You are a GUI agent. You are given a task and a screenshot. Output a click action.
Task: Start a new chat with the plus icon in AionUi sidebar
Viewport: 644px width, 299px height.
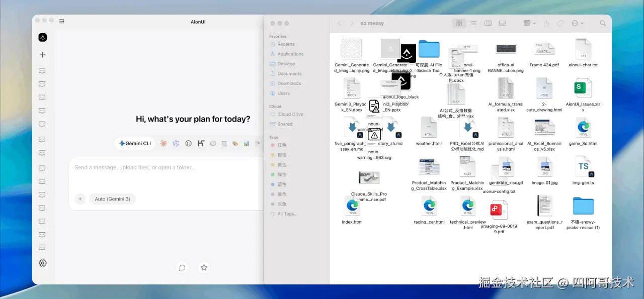pyautogui.click(x=43, y=55)
